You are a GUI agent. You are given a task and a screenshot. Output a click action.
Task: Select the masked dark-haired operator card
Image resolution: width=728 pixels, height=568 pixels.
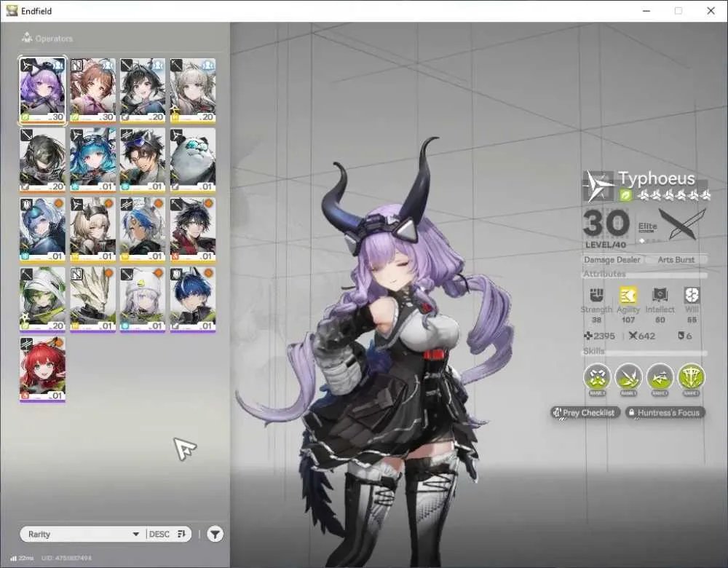pos(42,160)
